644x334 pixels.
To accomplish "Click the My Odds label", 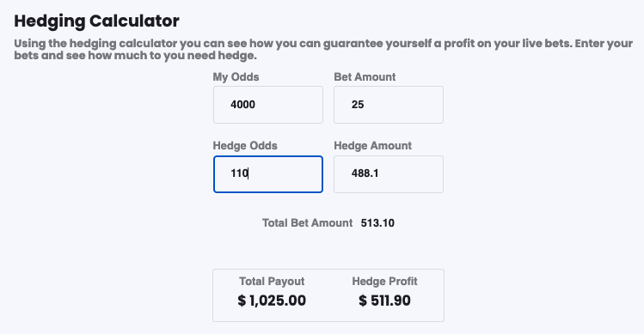I will coord(236,77).
